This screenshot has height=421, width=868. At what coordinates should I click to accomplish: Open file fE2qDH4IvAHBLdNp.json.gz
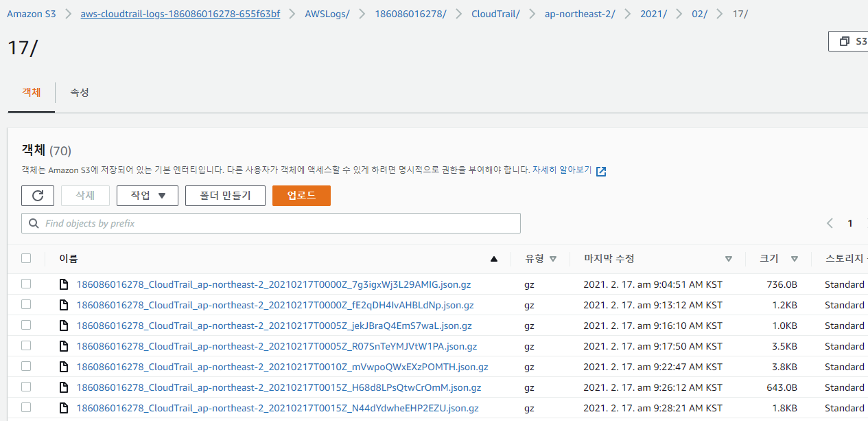(x=275, y=305)
